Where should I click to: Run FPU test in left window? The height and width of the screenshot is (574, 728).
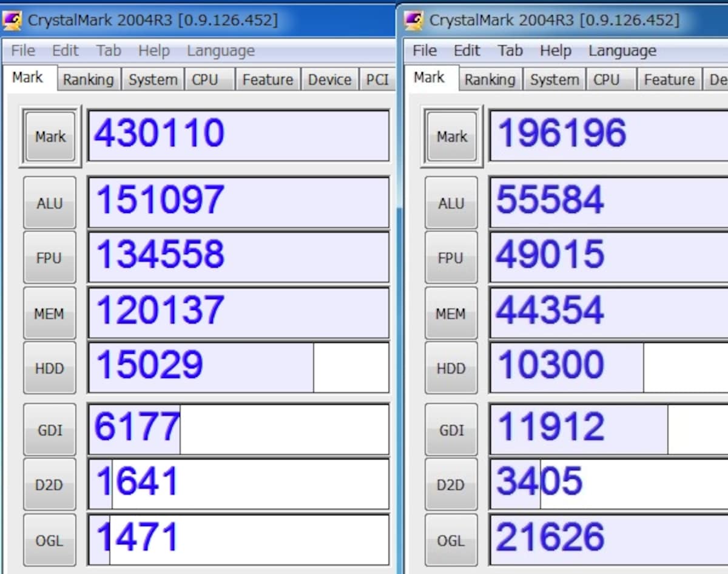click(x=50, y=257)
